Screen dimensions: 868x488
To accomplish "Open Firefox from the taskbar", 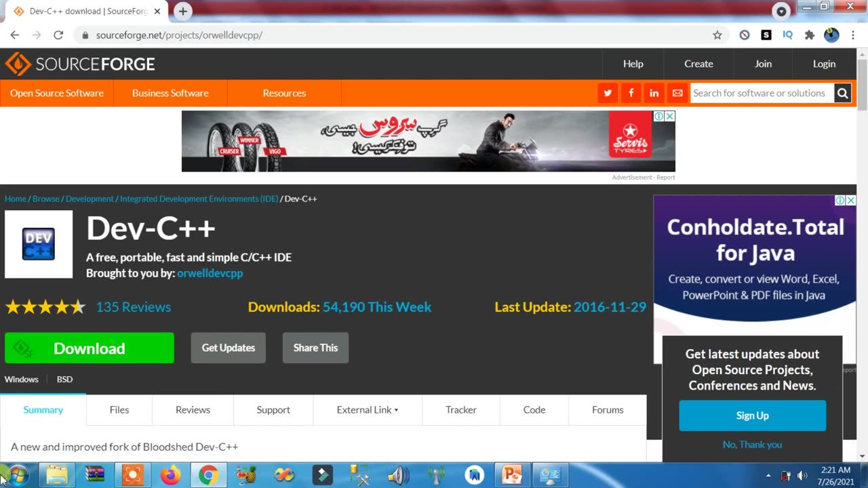I will point(171,475).
